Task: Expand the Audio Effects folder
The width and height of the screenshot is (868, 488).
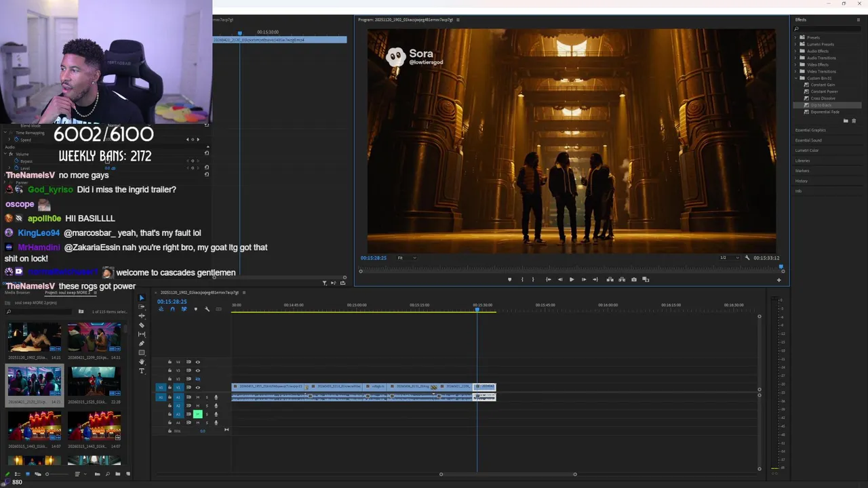Action: click(796, 51)
